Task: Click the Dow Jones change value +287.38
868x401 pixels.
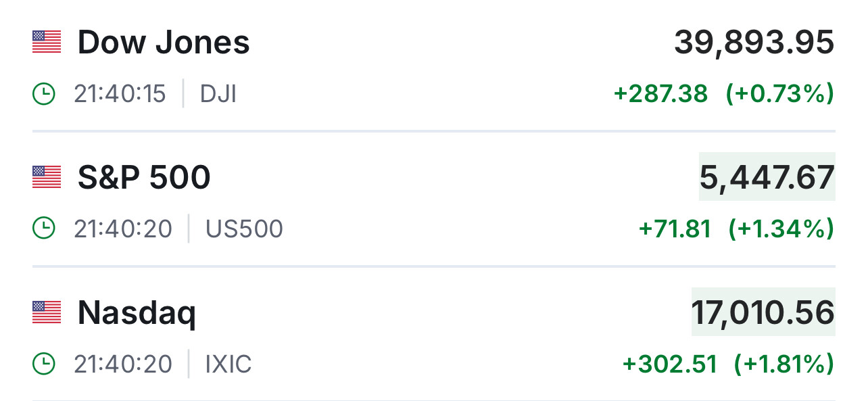Action: point(660,94)
